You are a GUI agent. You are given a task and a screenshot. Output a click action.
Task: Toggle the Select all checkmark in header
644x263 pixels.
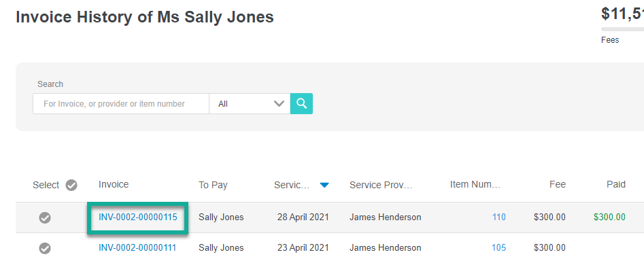(x=71, y=186)
